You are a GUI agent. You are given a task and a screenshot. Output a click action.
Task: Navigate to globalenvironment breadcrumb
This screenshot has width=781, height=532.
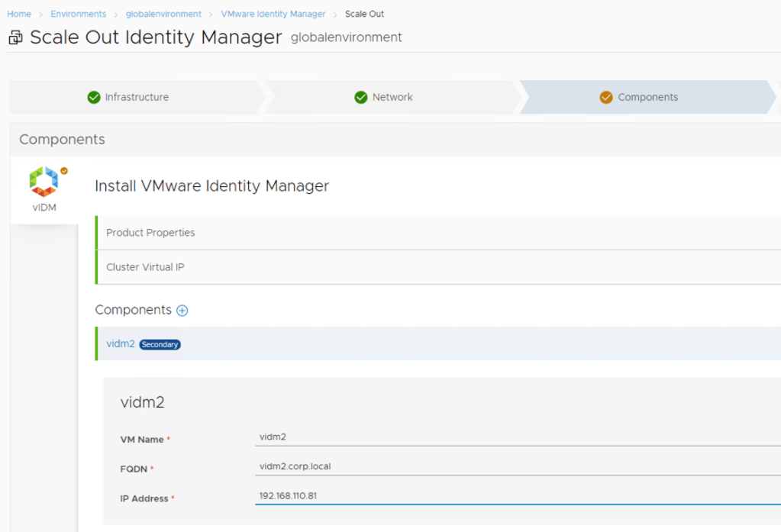point(163,14)
